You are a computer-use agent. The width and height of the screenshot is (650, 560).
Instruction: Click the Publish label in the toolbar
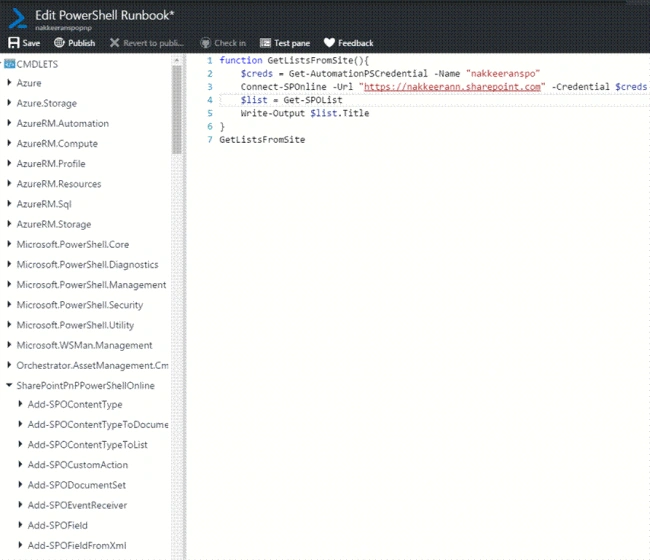click(x=81, y=43)
